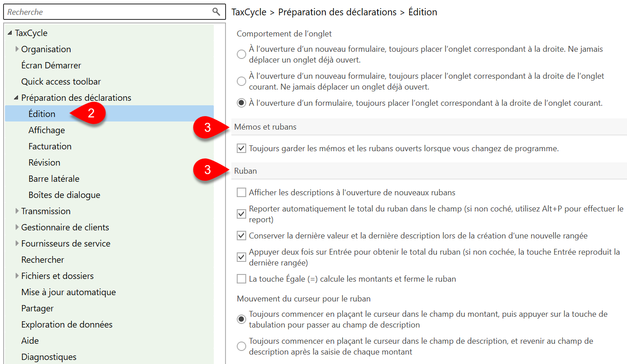
Task: Check La touche Égale (=) option
Action: (241, 279)
